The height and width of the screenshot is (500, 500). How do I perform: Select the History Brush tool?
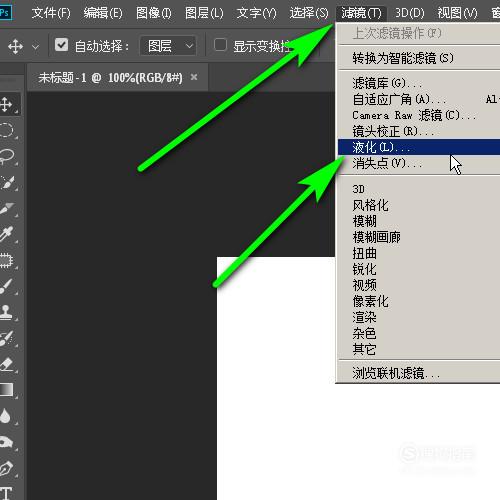(7, 338)
